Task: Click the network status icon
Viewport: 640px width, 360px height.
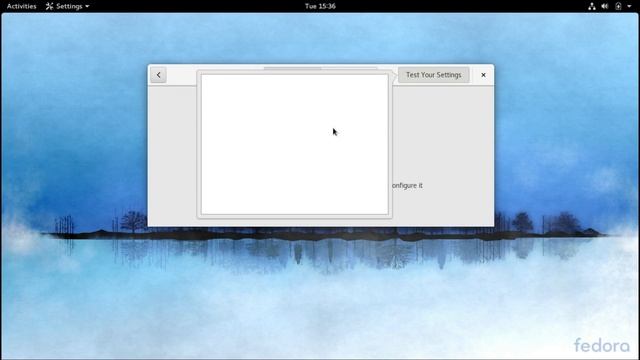Action: (x=591, y=6)
